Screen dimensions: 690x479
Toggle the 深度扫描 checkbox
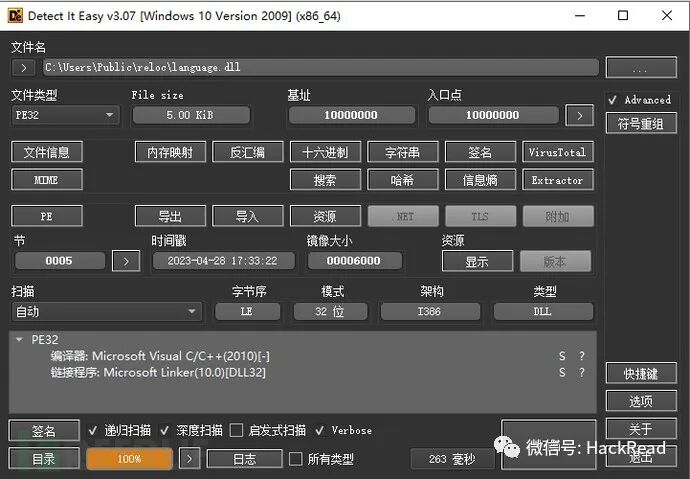click(165, 430)
